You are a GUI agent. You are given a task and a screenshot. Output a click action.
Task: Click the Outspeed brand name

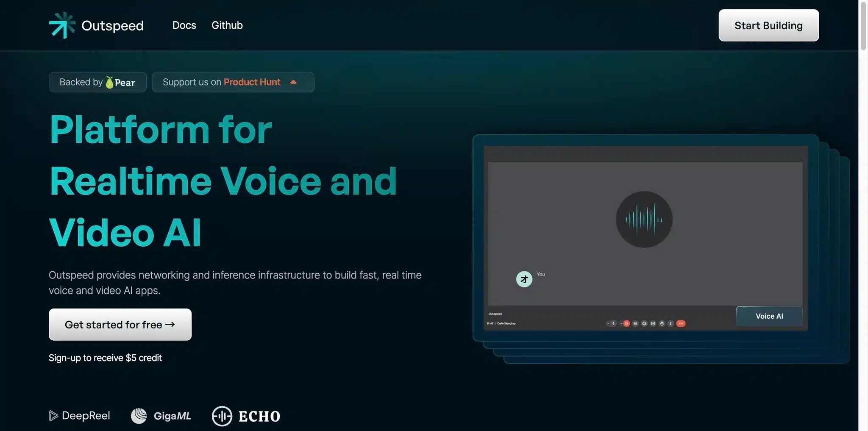coord(112,25)
